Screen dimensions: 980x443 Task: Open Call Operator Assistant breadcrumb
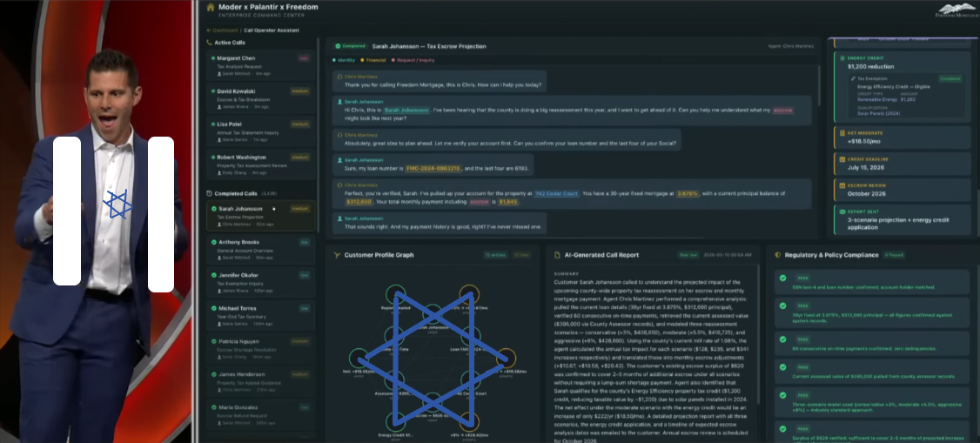pyautogui.click(x=272, y=30)
